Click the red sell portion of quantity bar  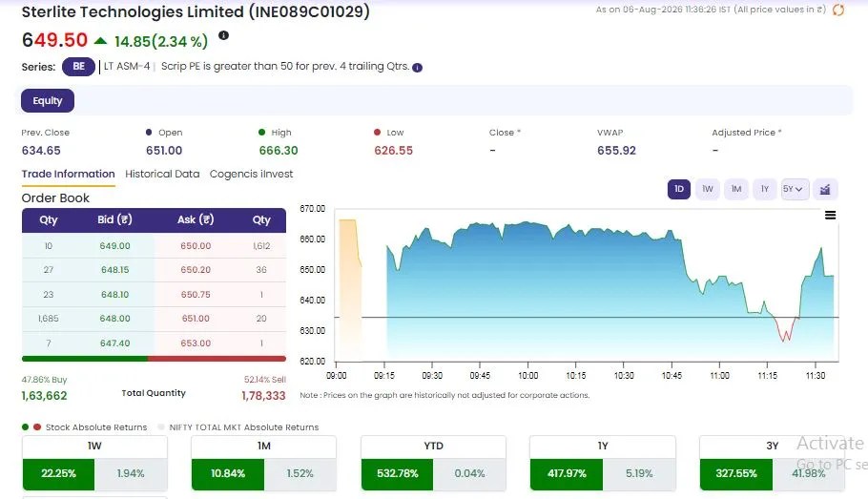pyautogui.click(x=217, y=359)
